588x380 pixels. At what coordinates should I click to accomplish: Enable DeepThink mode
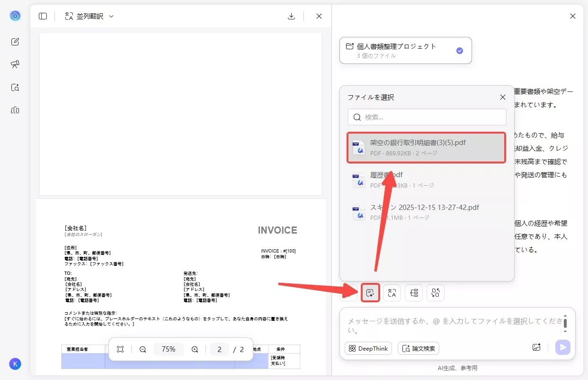point(368,348)
